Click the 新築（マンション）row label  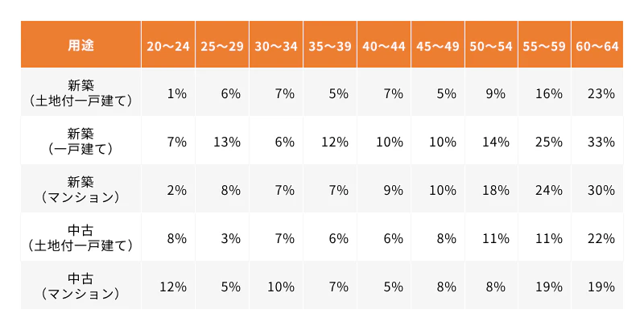[81, 189]
